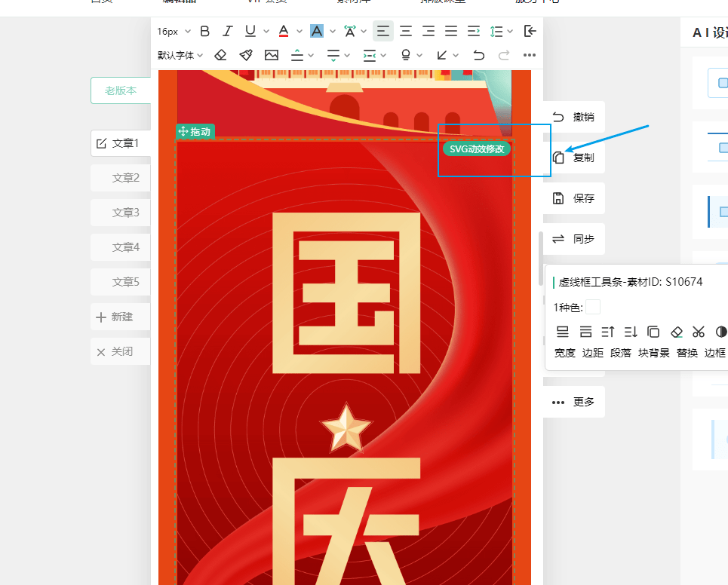Toggle bold formatting

[x=204, y=31]
